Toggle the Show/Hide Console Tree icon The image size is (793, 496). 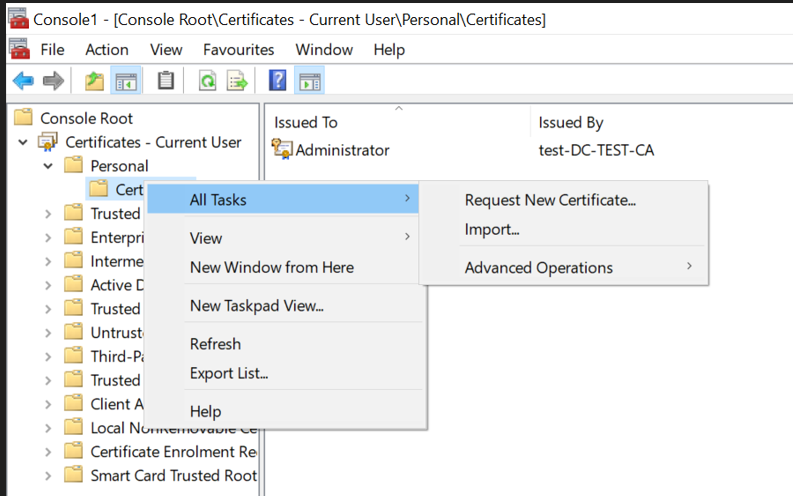tap(126, 81)
